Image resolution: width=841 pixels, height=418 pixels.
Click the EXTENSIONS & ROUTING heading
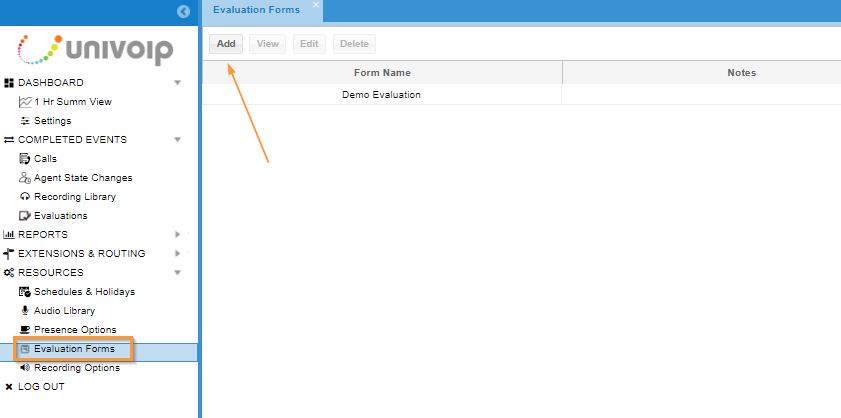pyautogui.click(x=82, y=254)
